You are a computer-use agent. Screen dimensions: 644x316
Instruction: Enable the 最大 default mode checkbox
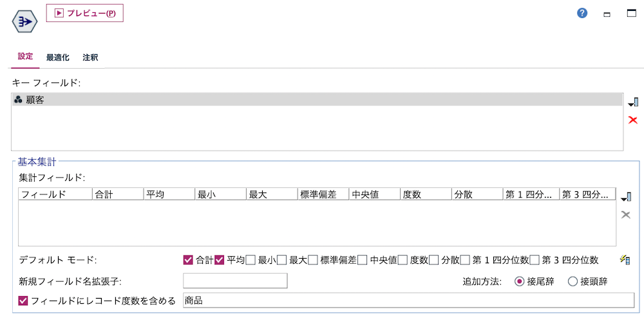pos(282,260)
